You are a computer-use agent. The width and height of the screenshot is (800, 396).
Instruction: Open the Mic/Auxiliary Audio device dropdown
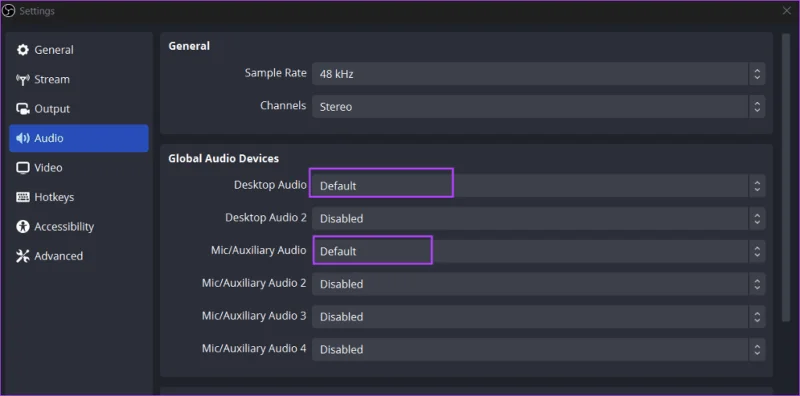point(538,251)
